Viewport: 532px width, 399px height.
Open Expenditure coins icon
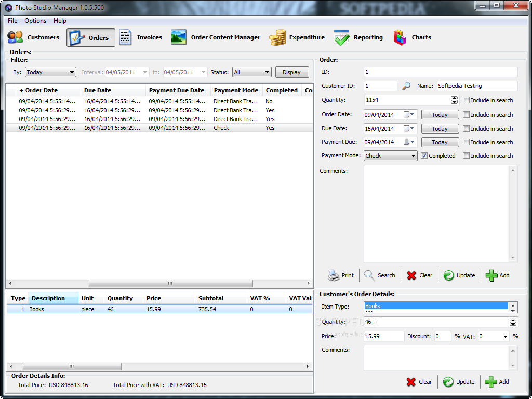(x=277, y=37)
